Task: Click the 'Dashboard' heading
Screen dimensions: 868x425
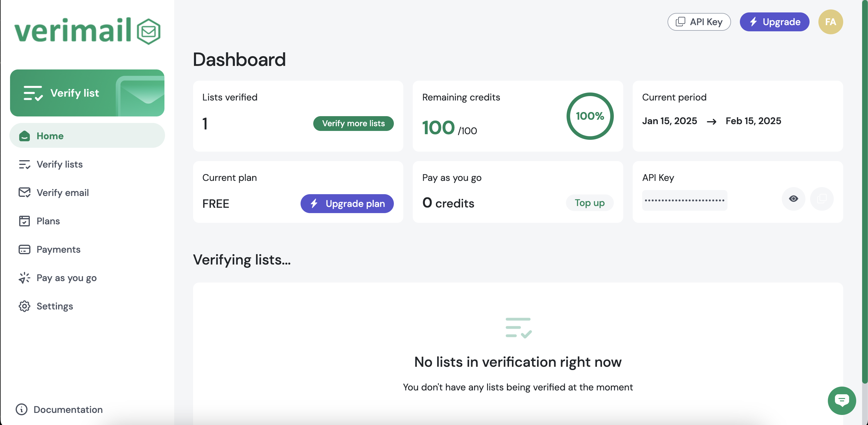Action: point(239,59)
